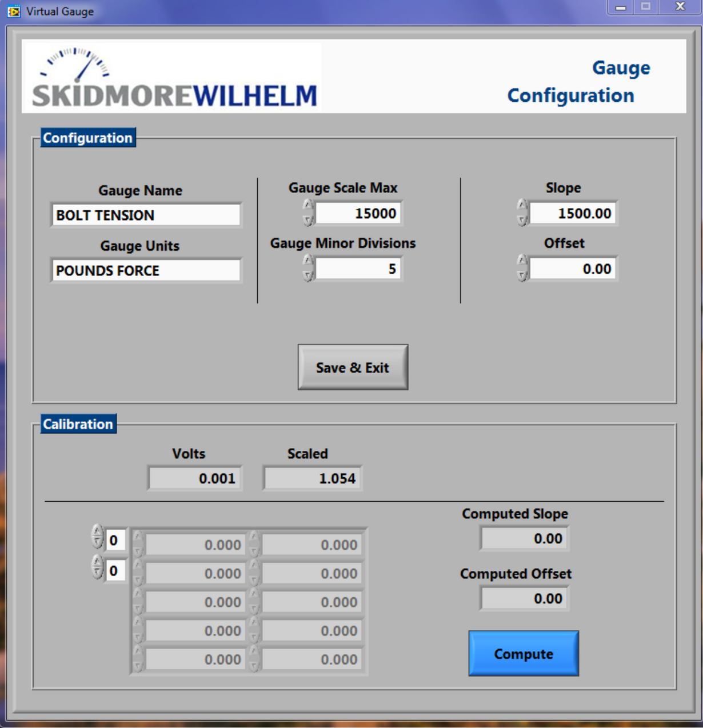The height and width of the screenshot is (728, 703).
Task: Select the Slope field showing 1500.00
Action: pyautogui.click(x=573, y=213)
